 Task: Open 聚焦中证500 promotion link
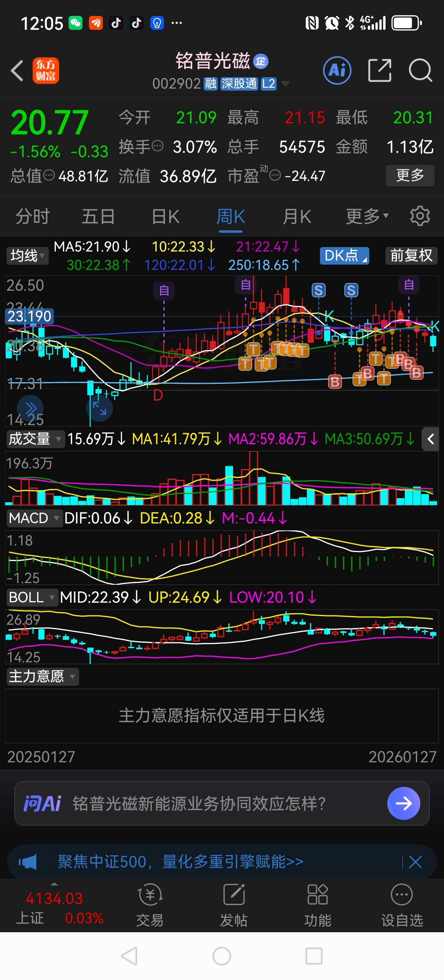click(180, 862)
